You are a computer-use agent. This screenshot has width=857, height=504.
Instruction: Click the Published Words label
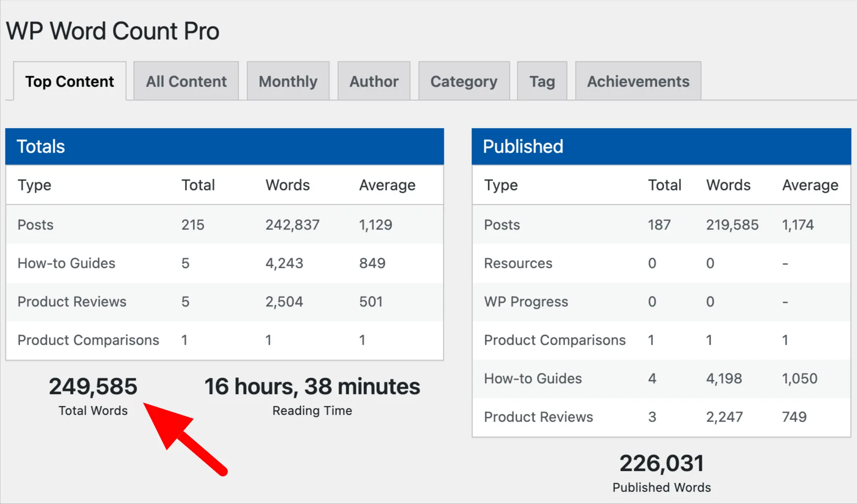coord(661,487)
